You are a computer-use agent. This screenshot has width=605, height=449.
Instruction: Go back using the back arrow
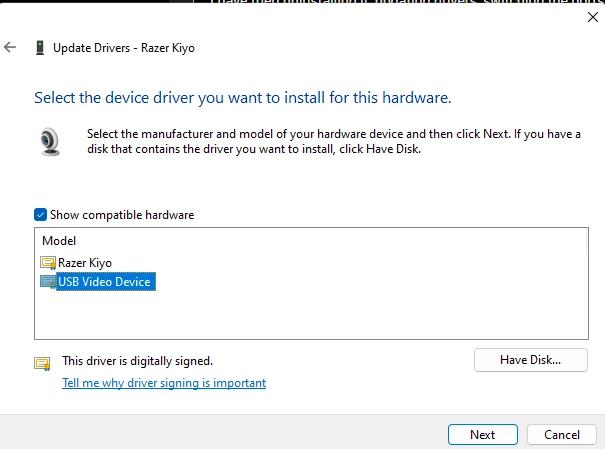(x=10, y=47)
